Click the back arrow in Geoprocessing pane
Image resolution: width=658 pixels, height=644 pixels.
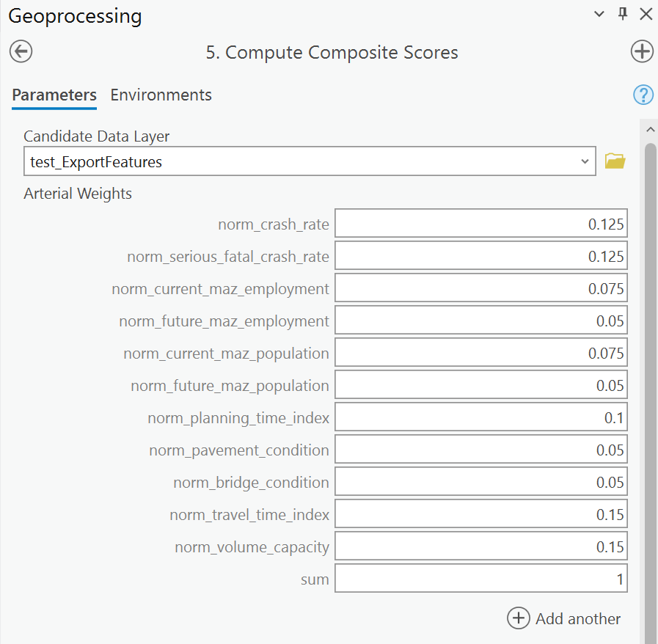click(x=21, y=51)
